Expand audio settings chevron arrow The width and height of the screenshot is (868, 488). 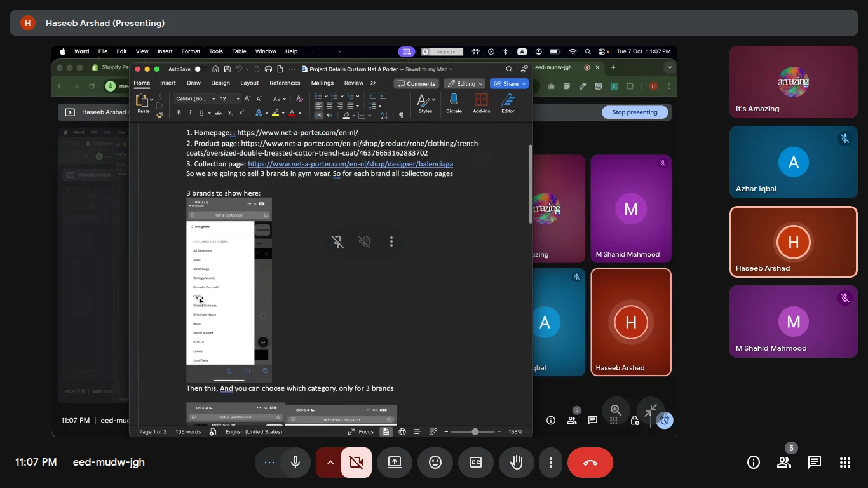coord(330,463)
